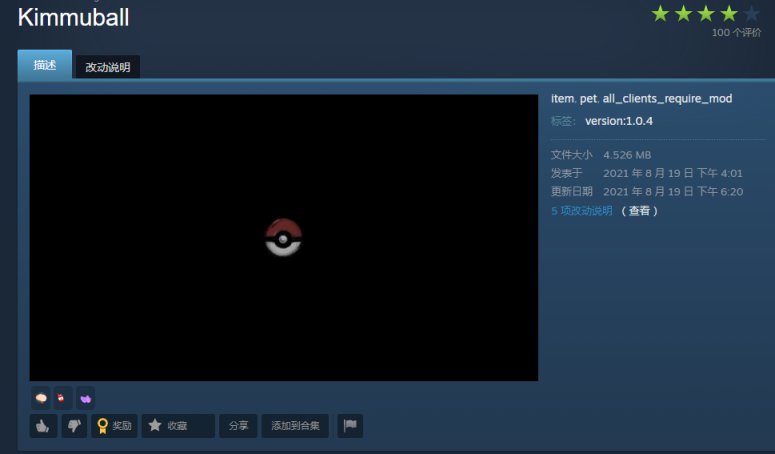Click the green star rating
This screenshot has height=454, width=775.
[705, 14]
